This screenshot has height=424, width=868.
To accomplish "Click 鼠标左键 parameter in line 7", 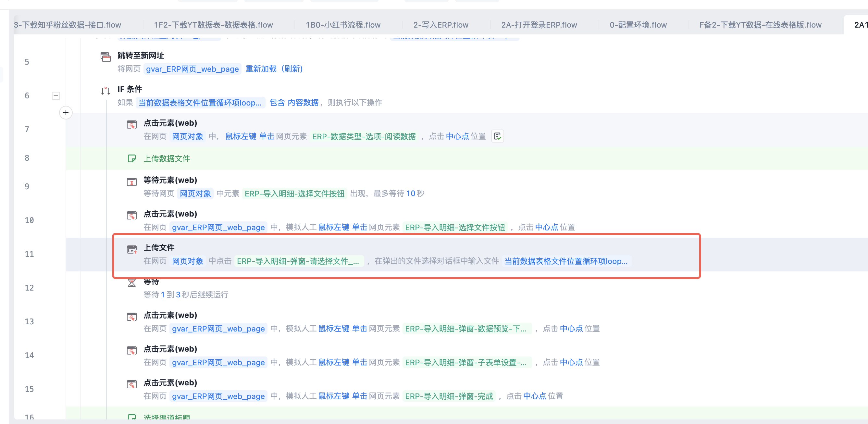I will point(241,136).
